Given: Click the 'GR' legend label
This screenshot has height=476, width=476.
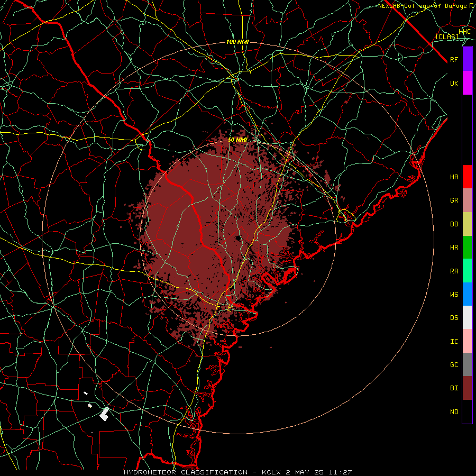Looking at the screenshot, I should point(454,200).
